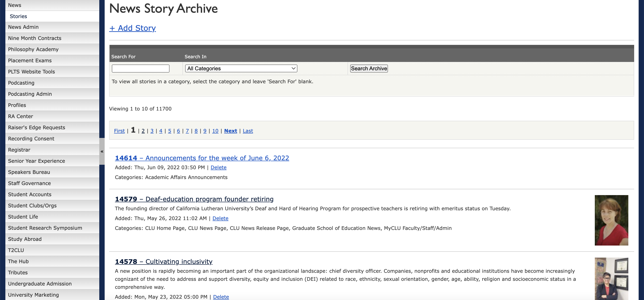Collapse the sidebar with the double-chevron handle
644x300 pixels.
[x=102, y=152]
